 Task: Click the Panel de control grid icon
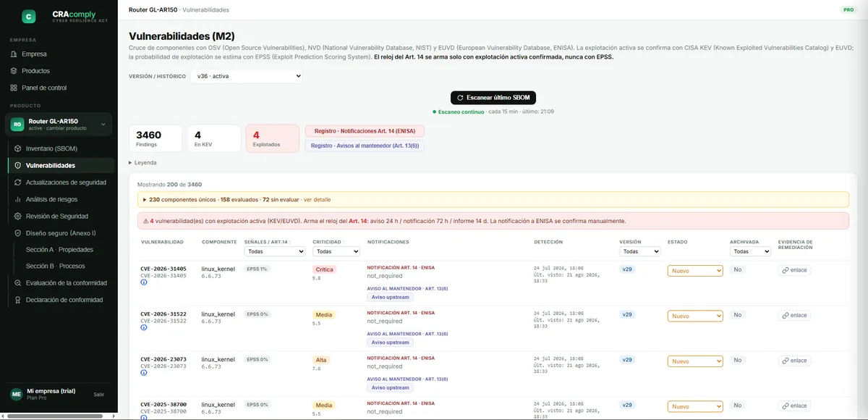click(14, 88)
